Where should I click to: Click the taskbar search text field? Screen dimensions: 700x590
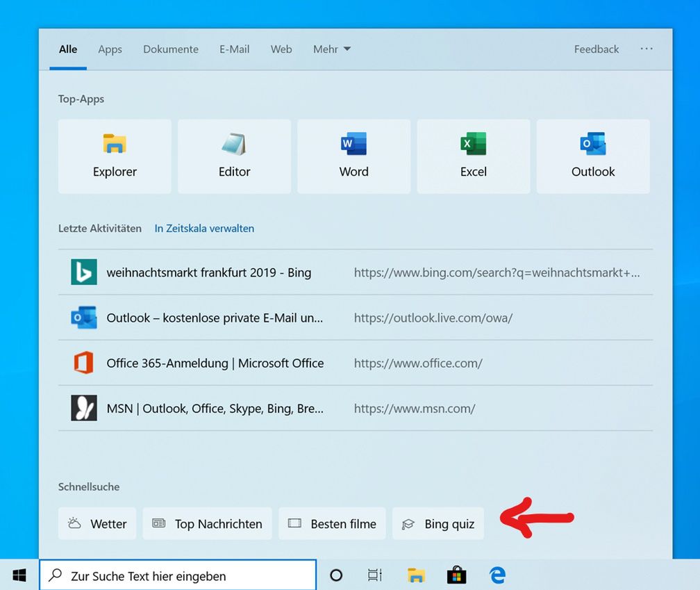(x=178, y=575)
